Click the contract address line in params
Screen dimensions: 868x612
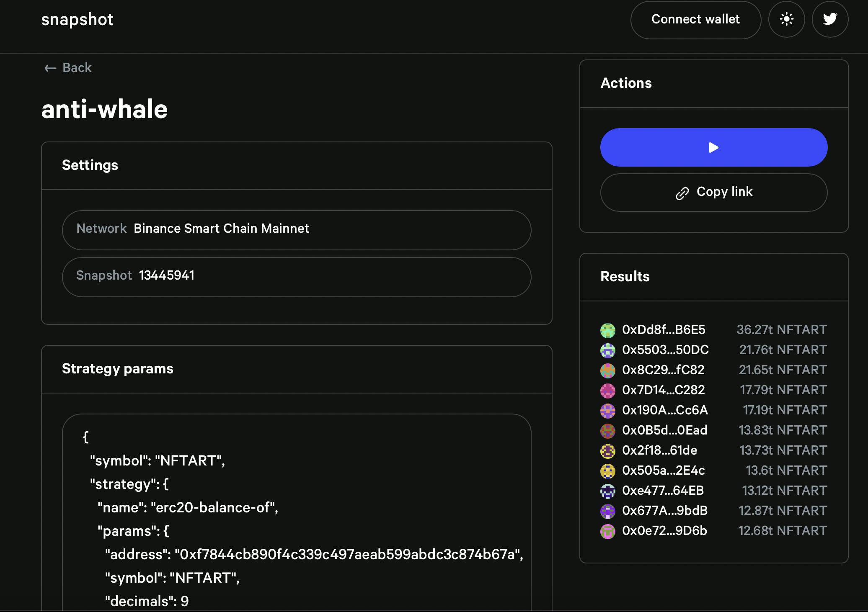pos(314,555)
